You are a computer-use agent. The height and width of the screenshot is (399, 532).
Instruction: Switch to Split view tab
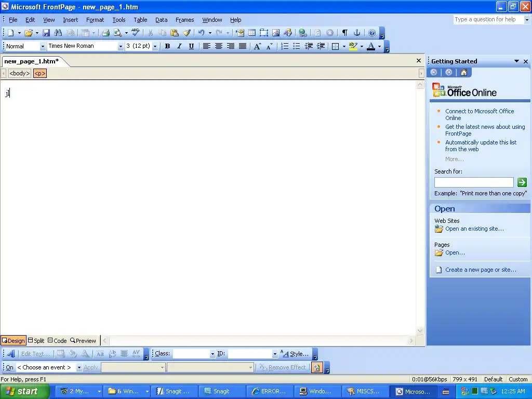click(36, 341)
